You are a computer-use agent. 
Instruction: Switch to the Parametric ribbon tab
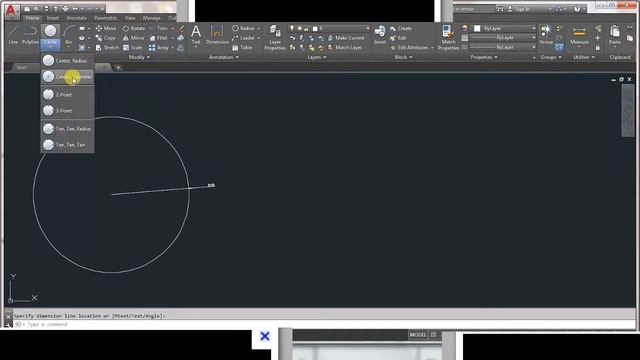coord(105,18)
